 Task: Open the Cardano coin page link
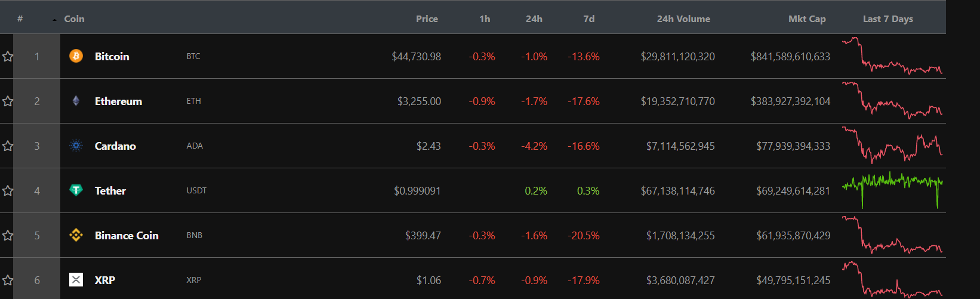115,146
